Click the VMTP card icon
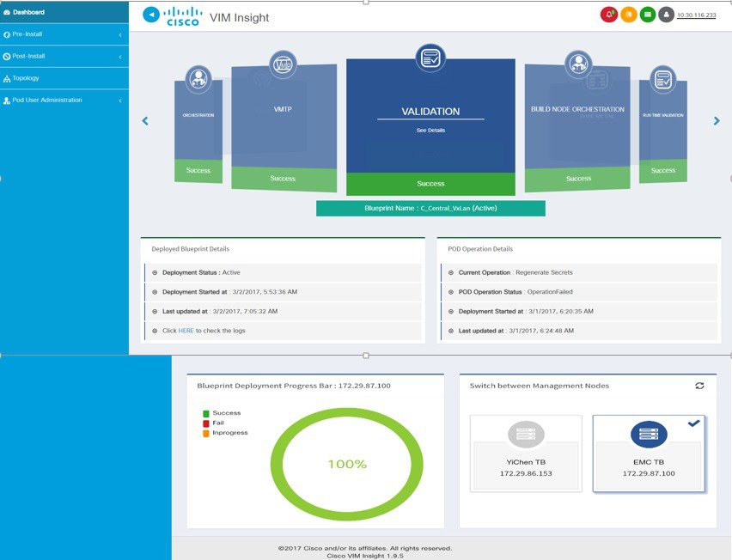 (283, 64)
